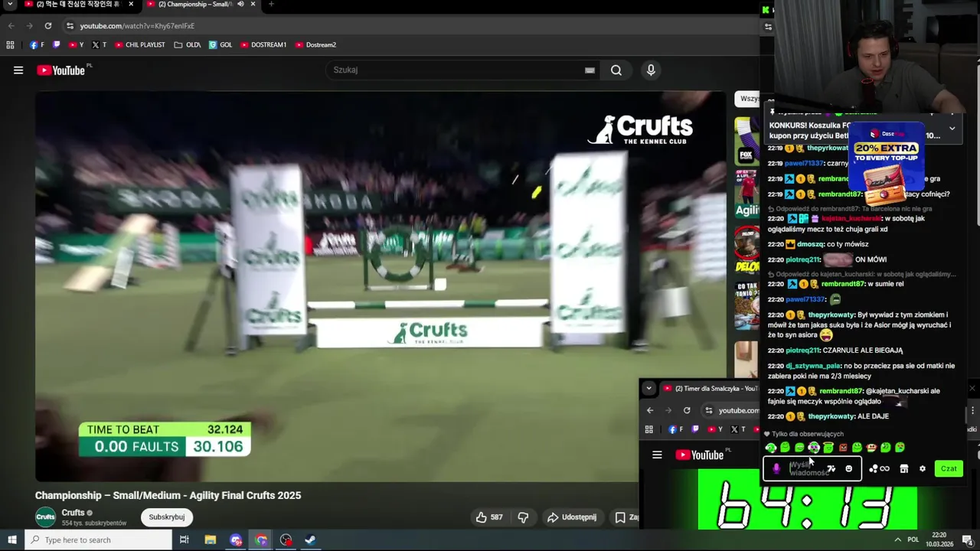Open rembrandt87's username in latest chat message
980x551 pixels.
(x=841, y=391)
